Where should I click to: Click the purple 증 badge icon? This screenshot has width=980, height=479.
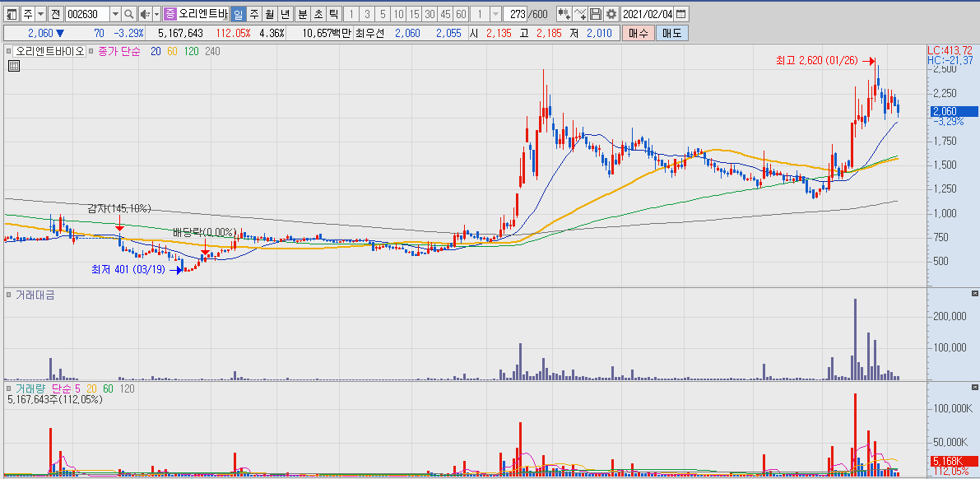[x=170, y=14]
